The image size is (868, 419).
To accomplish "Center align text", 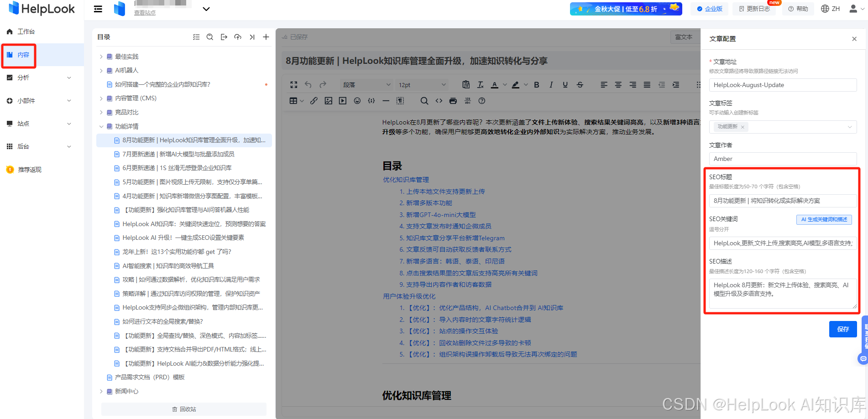I will (618, 85).
